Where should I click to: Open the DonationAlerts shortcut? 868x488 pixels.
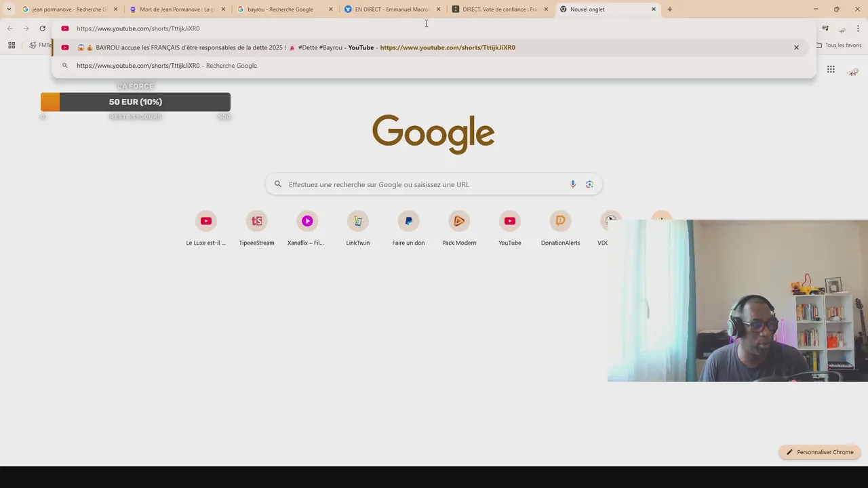[560, 228]
